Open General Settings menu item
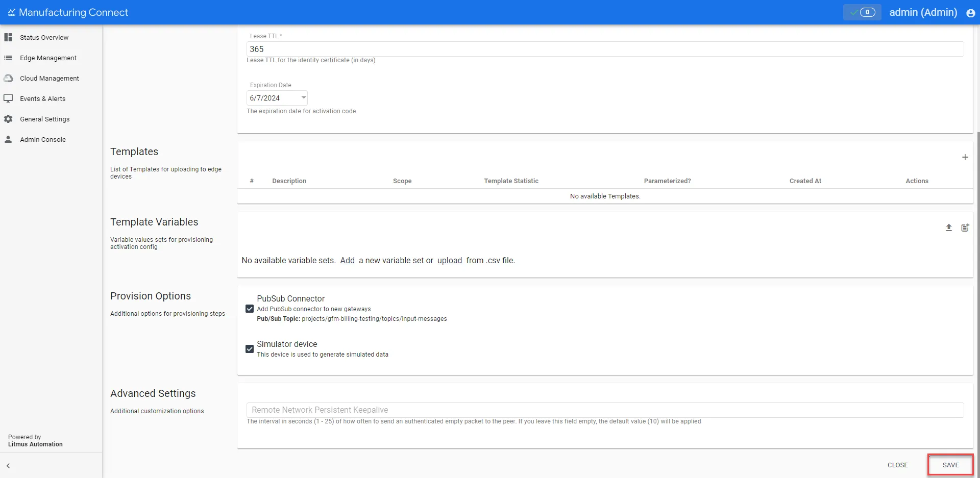980x478 pixels. pyautogui.click(x=44, y=119)
